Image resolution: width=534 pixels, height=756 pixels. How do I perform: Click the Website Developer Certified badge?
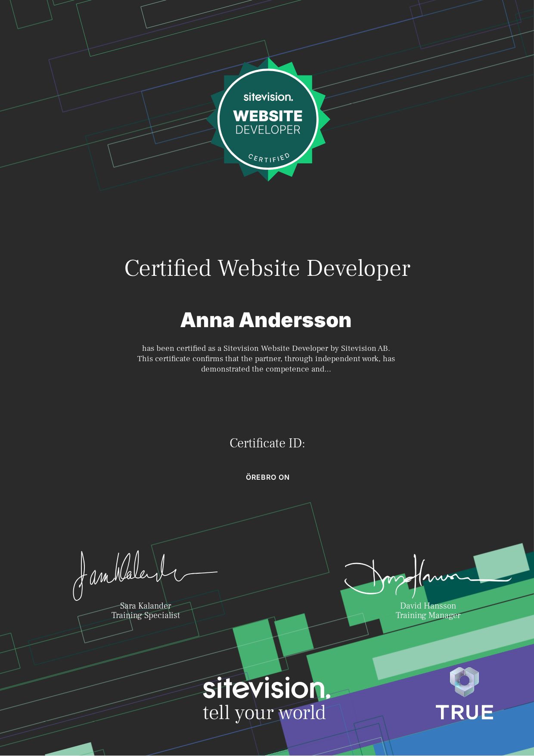point(268,119)
